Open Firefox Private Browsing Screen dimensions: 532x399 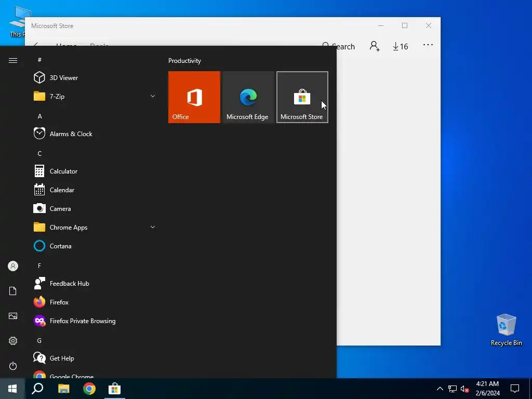pos(95,321)
